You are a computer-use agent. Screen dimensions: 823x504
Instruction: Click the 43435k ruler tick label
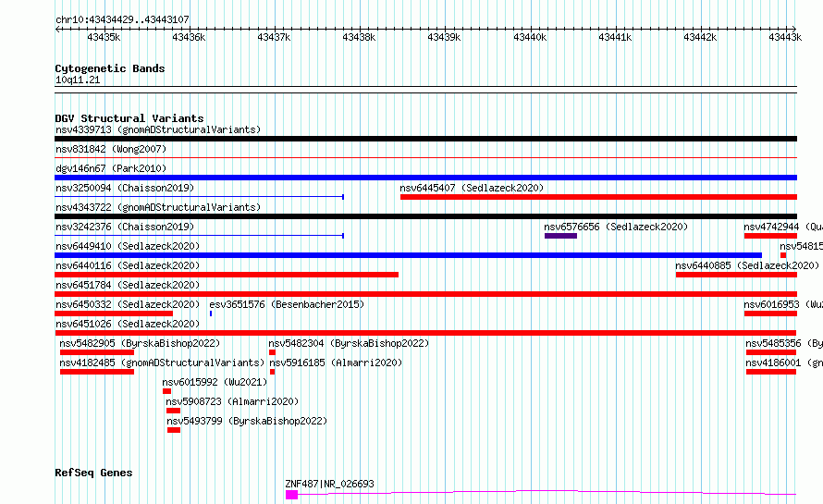104,37
